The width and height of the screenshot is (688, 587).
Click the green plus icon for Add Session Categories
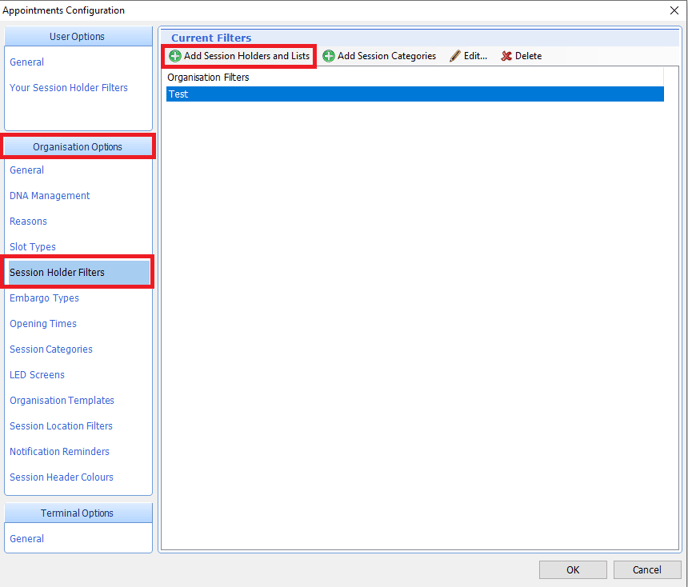click(x=329, y=56)
